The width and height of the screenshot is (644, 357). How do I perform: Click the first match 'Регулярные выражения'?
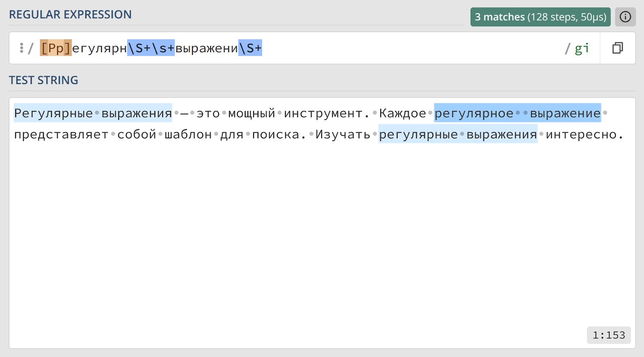(x=93, y=113)
